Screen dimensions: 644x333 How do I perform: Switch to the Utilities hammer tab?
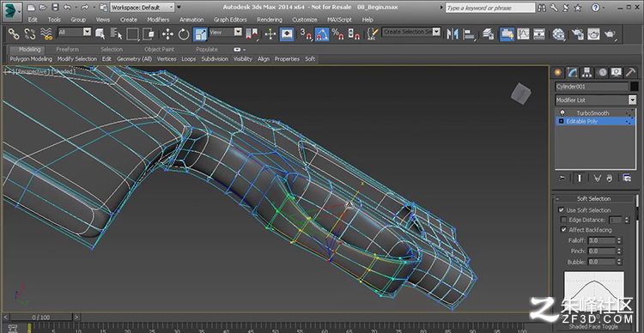pos(631,73)
